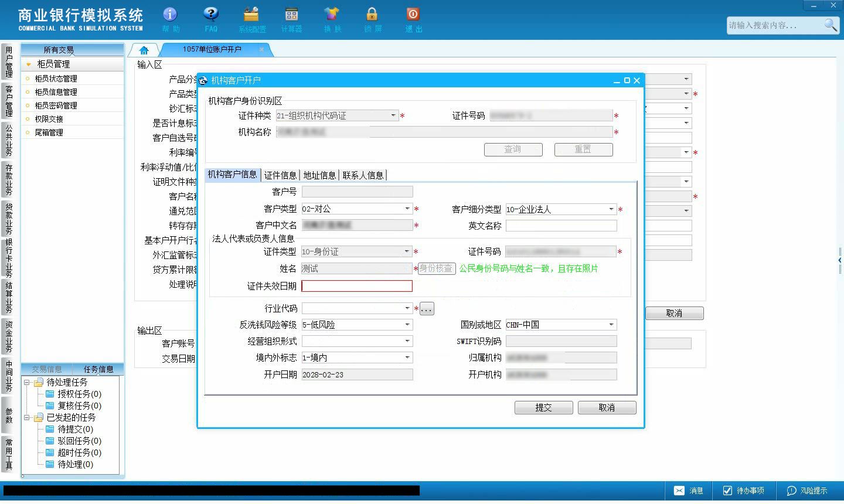Collapse the 待处理任务 tree node
The image size is (844, 504).
[x=26, y=382]
